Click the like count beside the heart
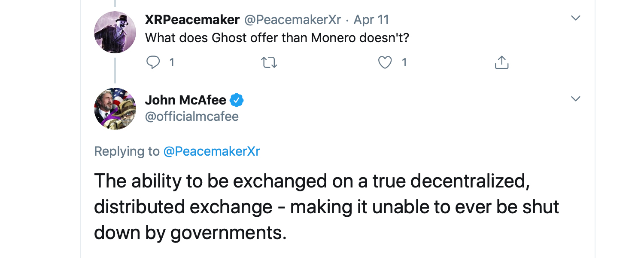This screenshot has width=644, height=258. pos(404,63)
